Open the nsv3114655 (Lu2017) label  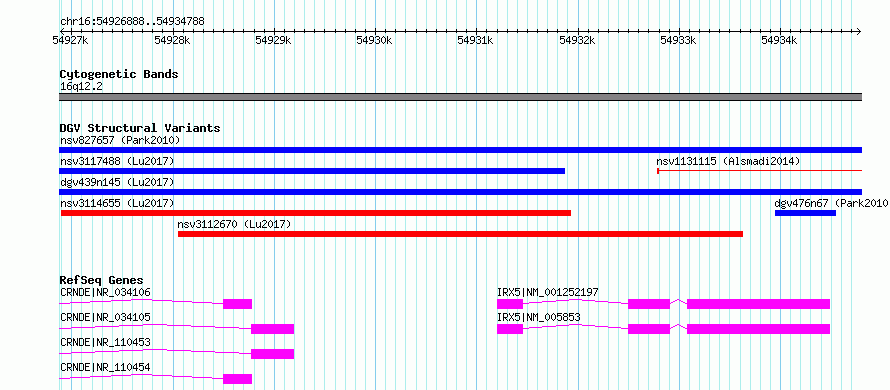[x=117, y=203]
